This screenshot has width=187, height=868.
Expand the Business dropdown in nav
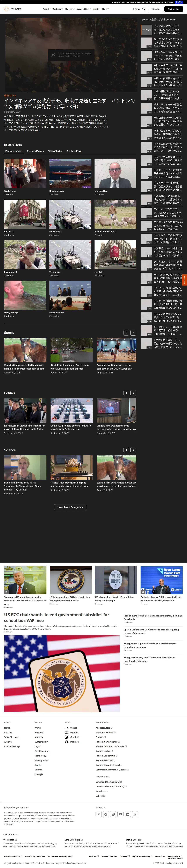[58, 9]
